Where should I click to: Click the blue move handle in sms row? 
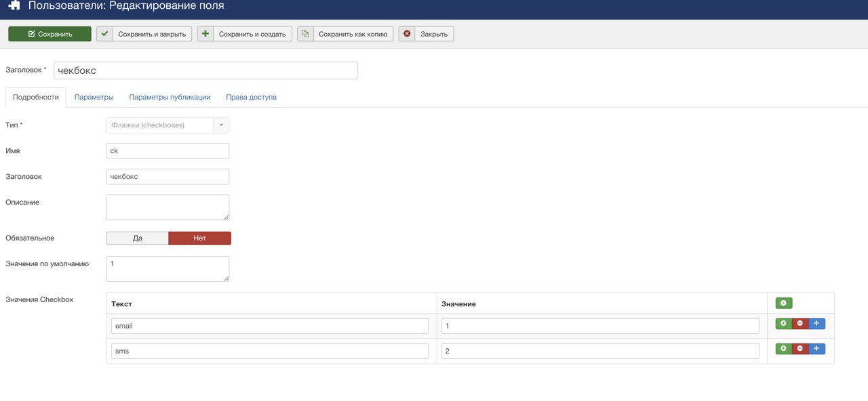tap(816, 349)
